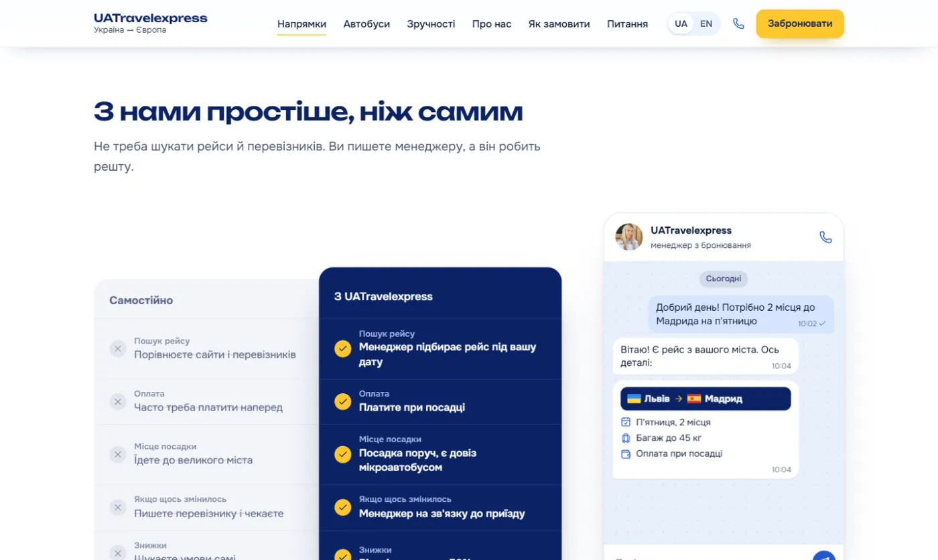
Task: Click the 'Їдете до великого міста' text
Action: (194, 460)
